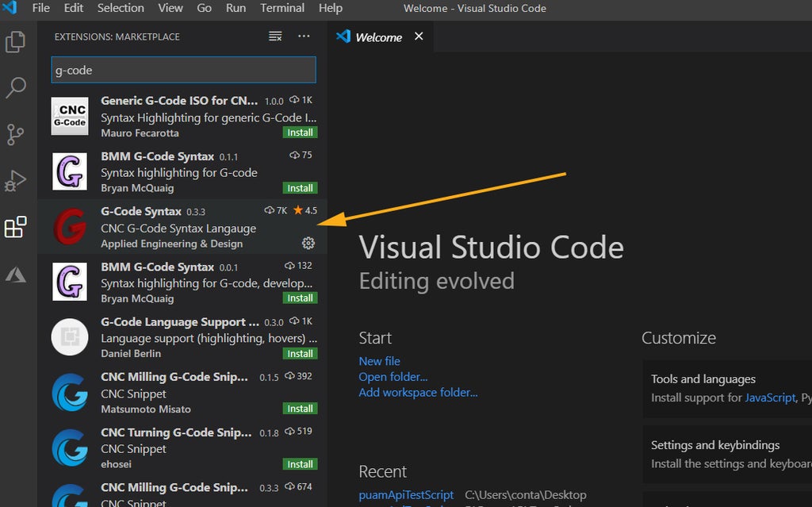Viewport: 812px width, 507px height.
Task: Open G-Code Language Support extension title
Action: [180, 322]
